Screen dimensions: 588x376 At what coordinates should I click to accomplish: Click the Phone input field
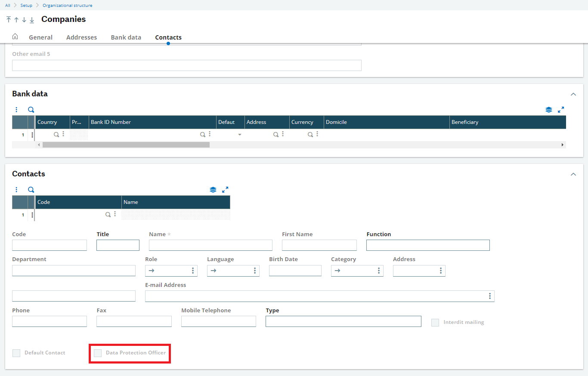(x=50, y=321)
